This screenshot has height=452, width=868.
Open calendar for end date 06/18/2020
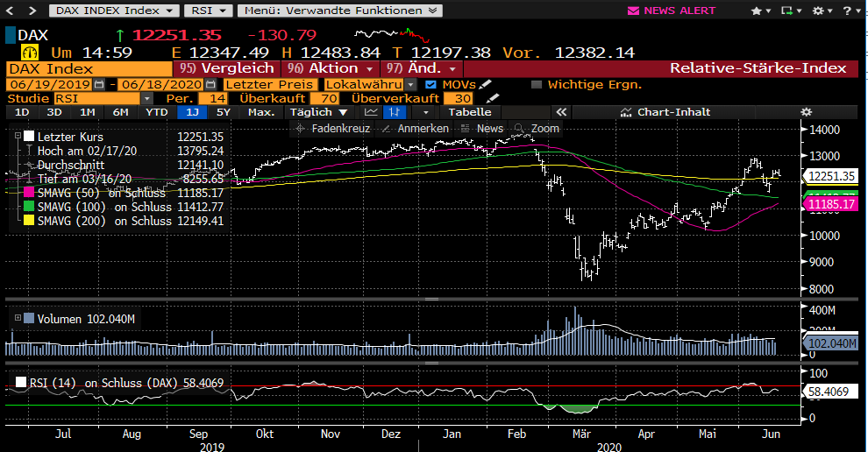[x=210, y=85]
